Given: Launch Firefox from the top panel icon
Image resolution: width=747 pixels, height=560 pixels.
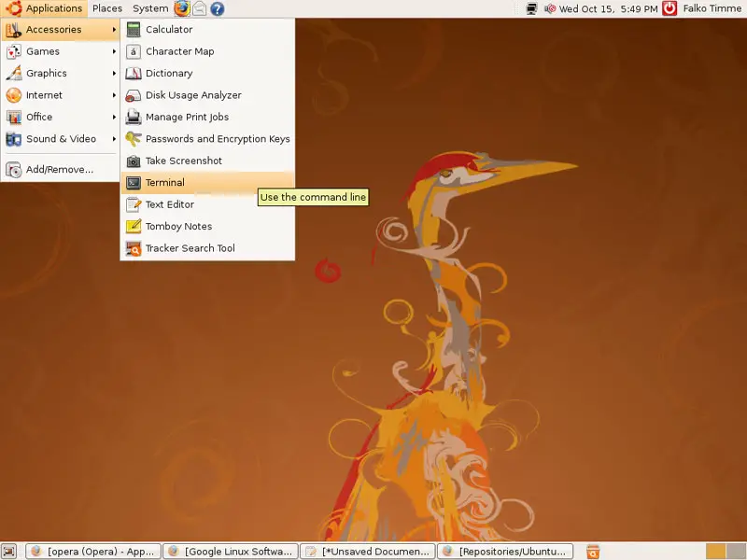Looking at the screenshot, I should coord(181,8).
